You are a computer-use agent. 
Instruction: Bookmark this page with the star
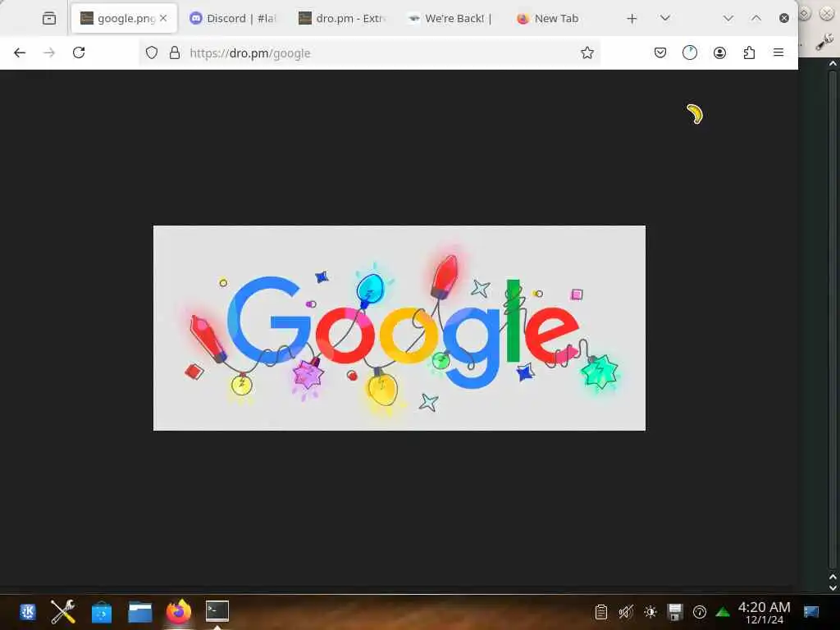click(587, 52)
